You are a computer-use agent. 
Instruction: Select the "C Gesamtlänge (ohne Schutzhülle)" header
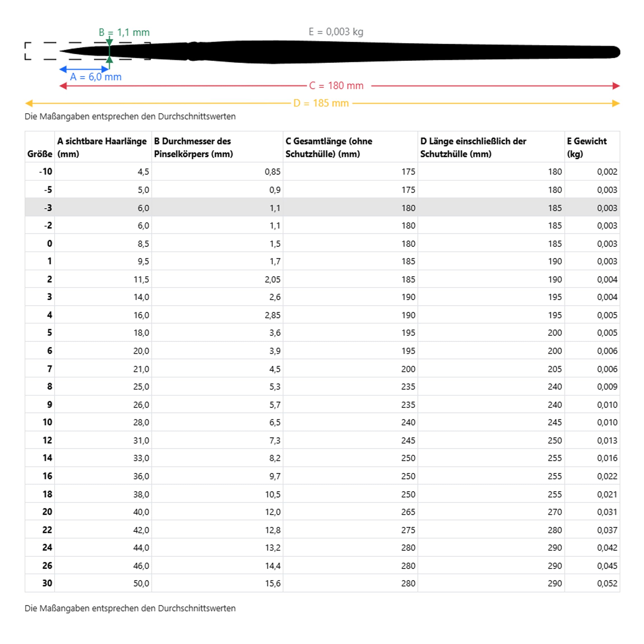pos(329,147)
